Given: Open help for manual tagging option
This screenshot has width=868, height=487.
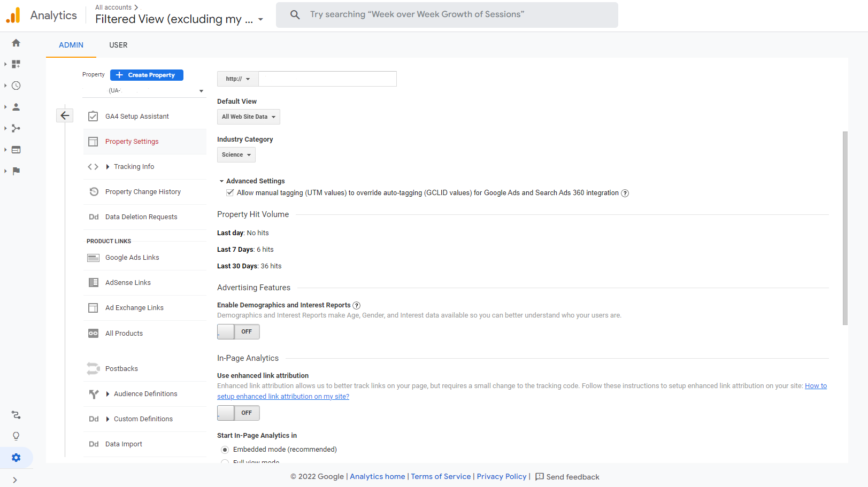Looking at the screenshot, I should [x=625, y=193].
